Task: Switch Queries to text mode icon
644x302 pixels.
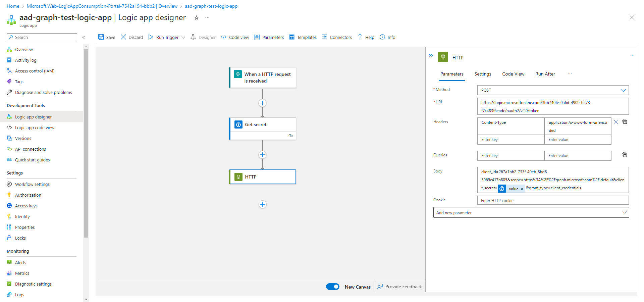Action: [x=625, y=155]
